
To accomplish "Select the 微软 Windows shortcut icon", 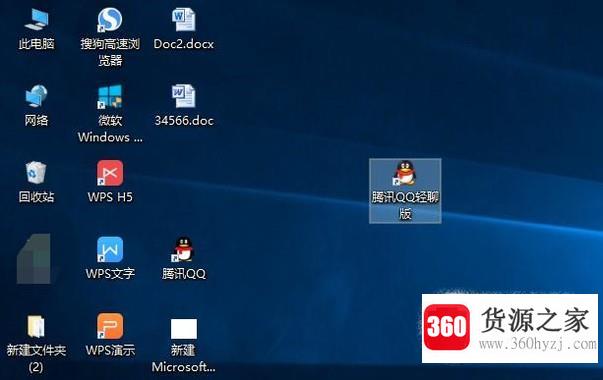I will click(110, 96).
